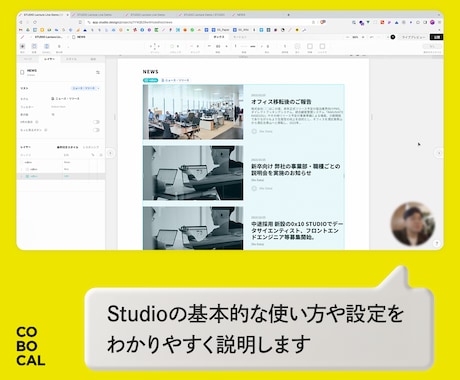Open the browser profile avatar in the extensions row
The height and width of the screenshot is (380, 460).
coord(432,22)
